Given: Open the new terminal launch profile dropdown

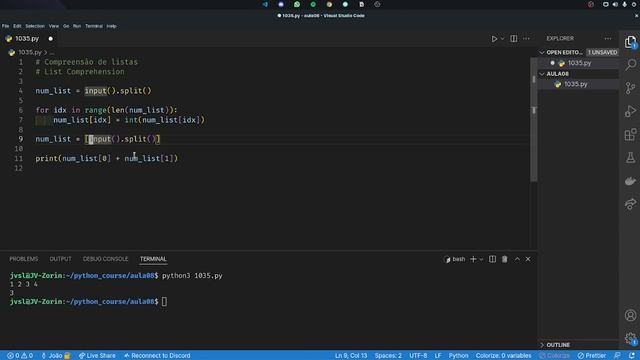Looking at the screenshot, I should click(481, 259).
